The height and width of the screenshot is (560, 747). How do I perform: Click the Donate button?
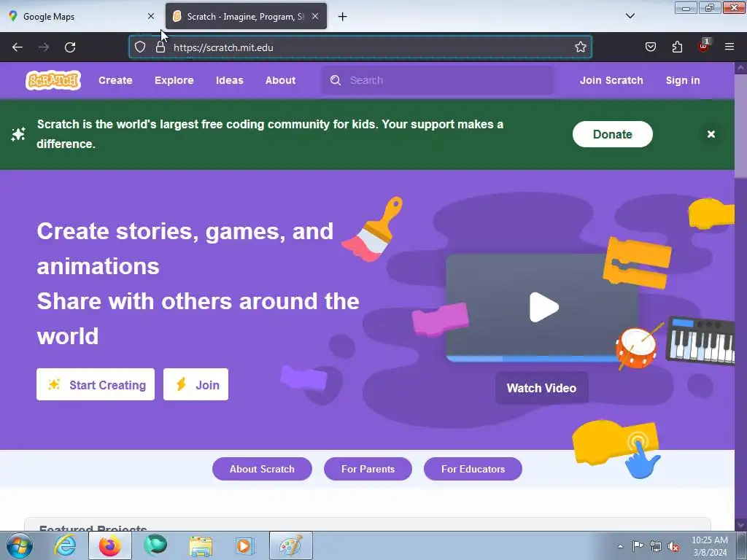click(612, 134)
